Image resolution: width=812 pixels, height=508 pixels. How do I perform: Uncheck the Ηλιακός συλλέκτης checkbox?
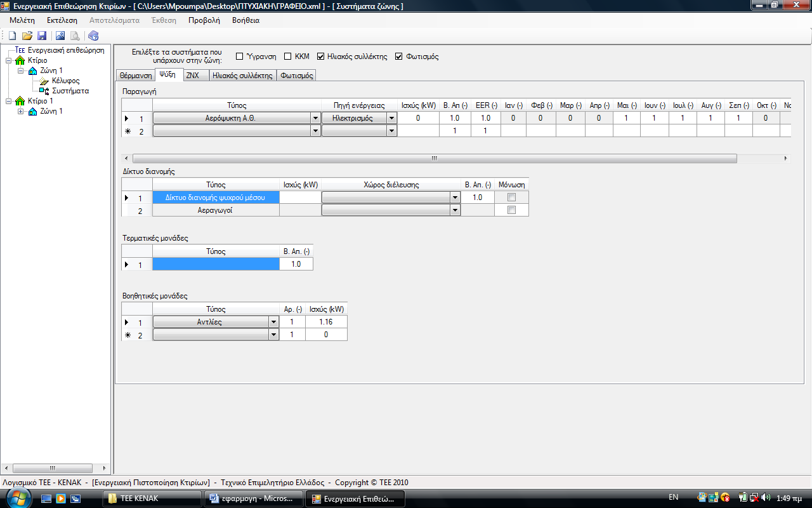click(321, 56)
